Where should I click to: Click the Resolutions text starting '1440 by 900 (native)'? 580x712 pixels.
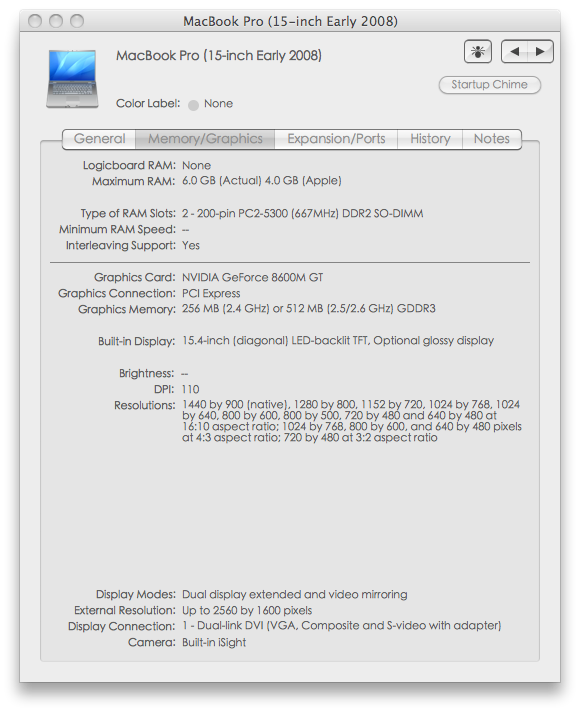tap(352, 421)
